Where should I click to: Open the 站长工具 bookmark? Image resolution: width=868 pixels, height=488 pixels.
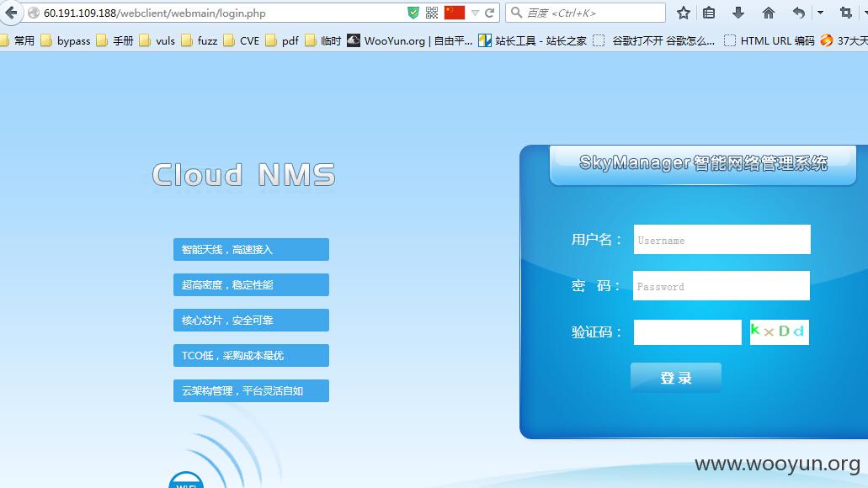533,40
